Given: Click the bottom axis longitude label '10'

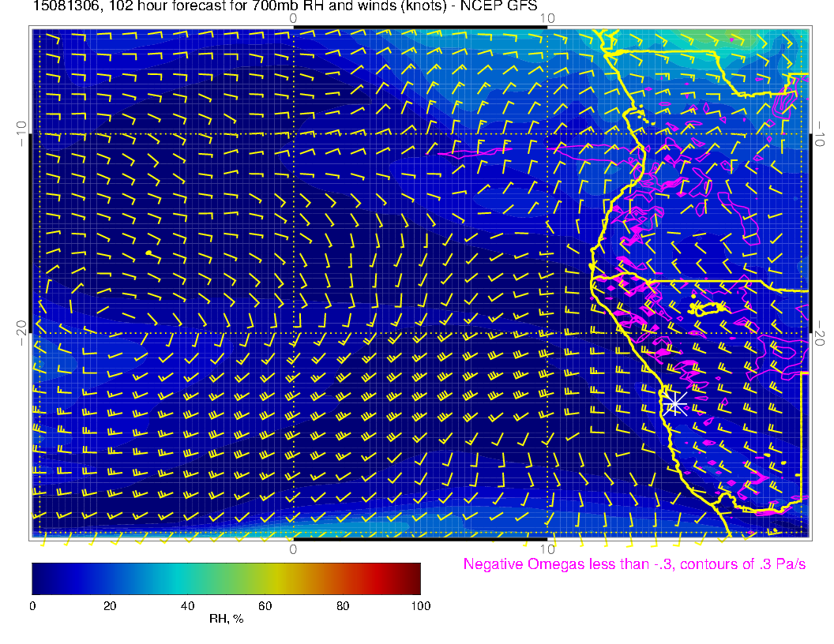Looking at the screenshot, I should [x=547, y=549].
